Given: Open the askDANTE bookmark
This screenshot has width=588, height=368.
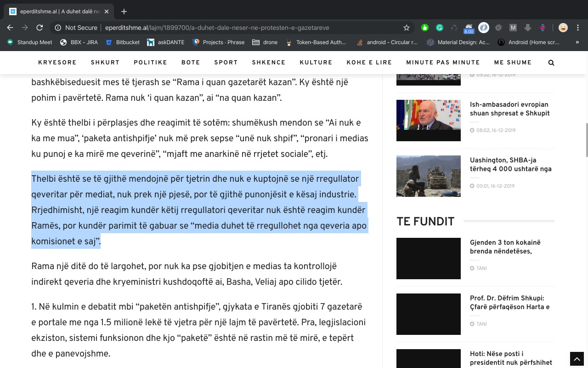Looking at the screenshot, I should click(166, 42).
